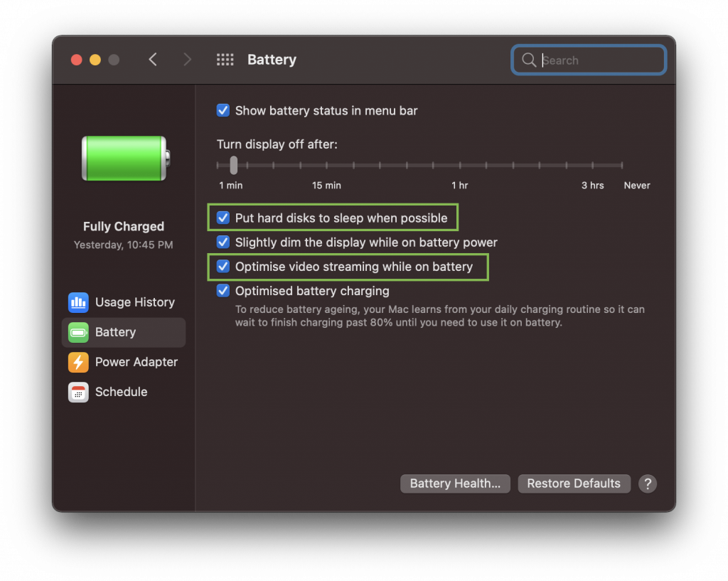The height and width of the screenshot is (581, 728).
Task: Click the display-off slider thumb
Action: pos(233,165)
